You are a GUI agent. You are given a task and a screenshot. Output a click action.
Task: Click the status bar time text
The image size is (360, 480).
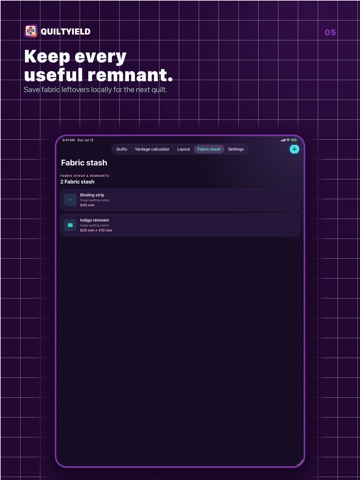(69, 140)
